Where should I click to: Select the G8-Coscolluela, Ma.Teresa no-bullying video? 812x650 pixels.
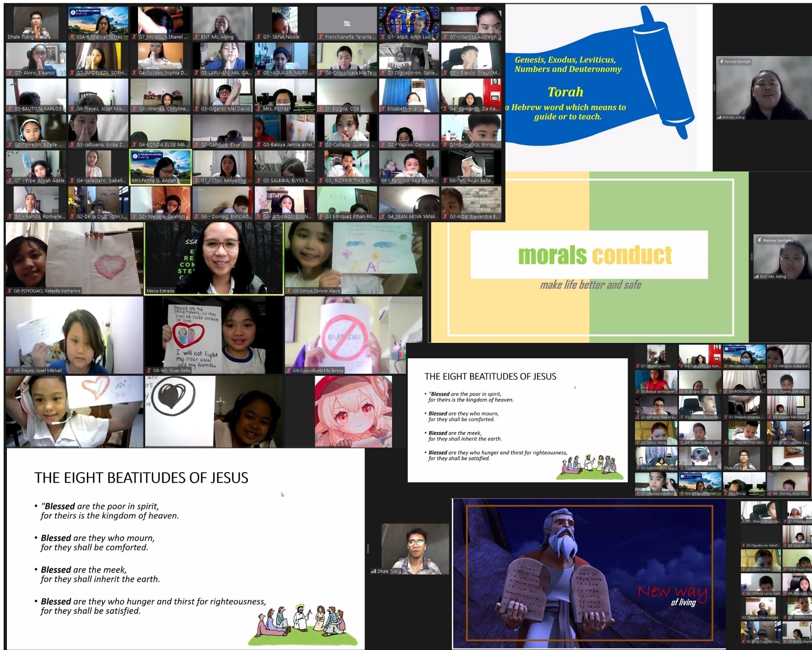tap(353, 335)
